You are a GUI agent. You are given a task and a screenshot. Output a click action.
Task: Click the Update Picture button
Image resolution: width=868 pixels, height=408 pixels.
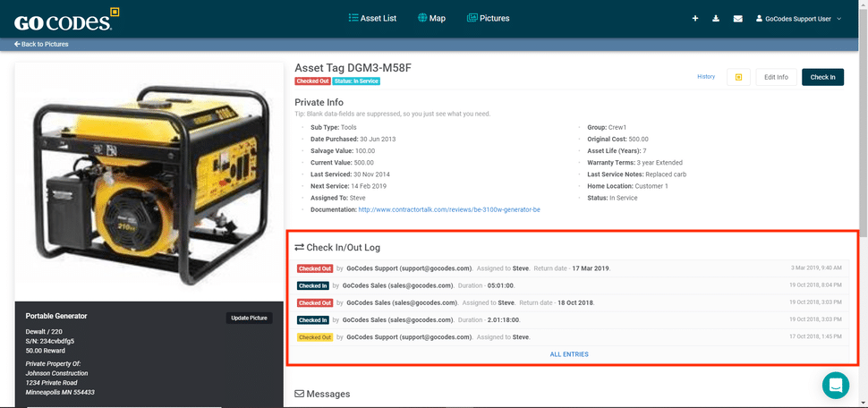click(248, 318)
